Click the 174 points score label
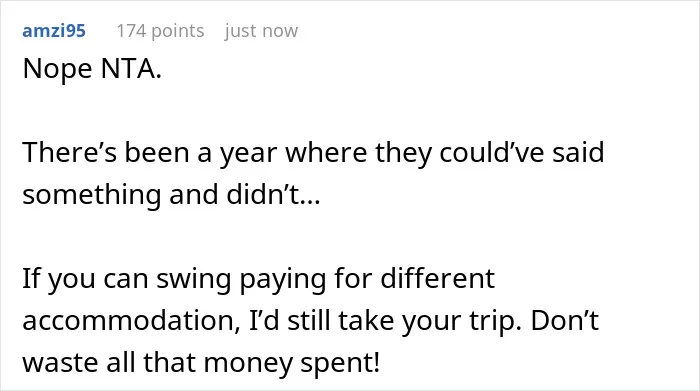Viewport: 700px width, 391px height. (160, 31)
